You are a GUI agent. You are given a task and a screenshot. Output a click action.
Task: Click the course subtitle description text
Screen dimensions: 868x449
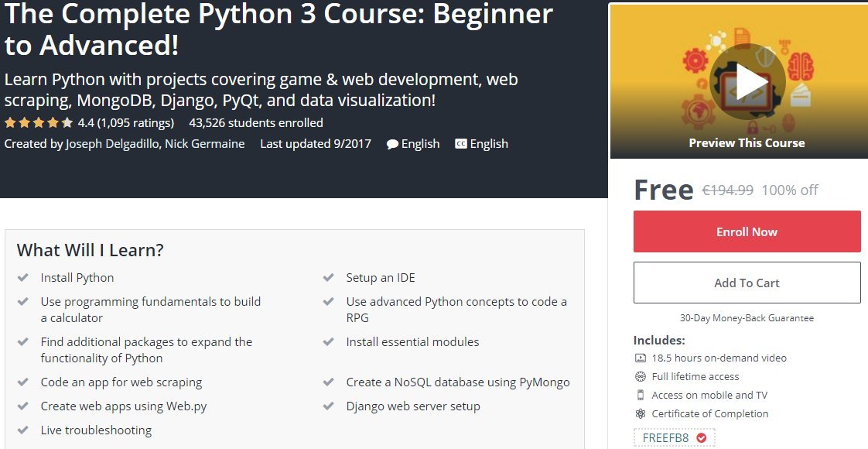pyautogui.click(x=261, y=90)
